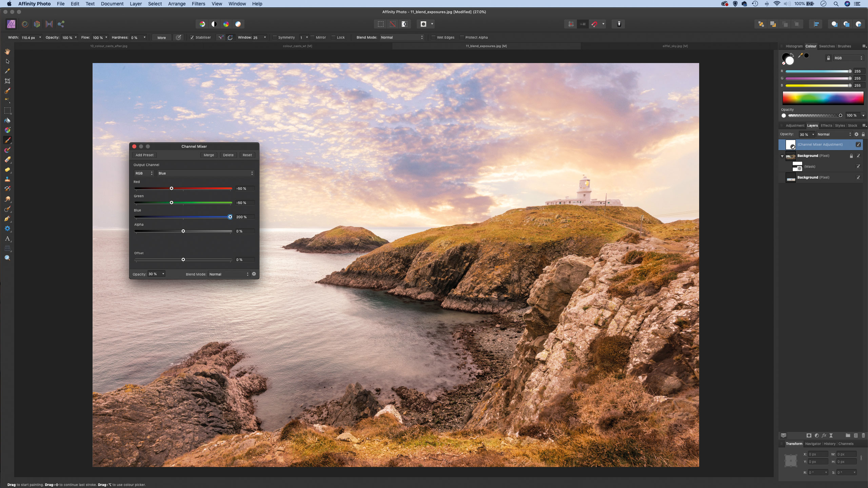Click Delete in Channel Mixer

pyautogui.click(x=228, y=155)
